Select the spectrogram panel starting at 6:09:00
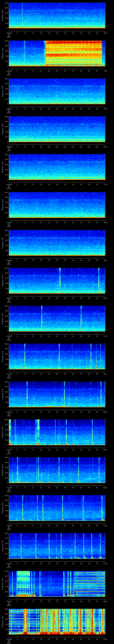 point(57,280)
